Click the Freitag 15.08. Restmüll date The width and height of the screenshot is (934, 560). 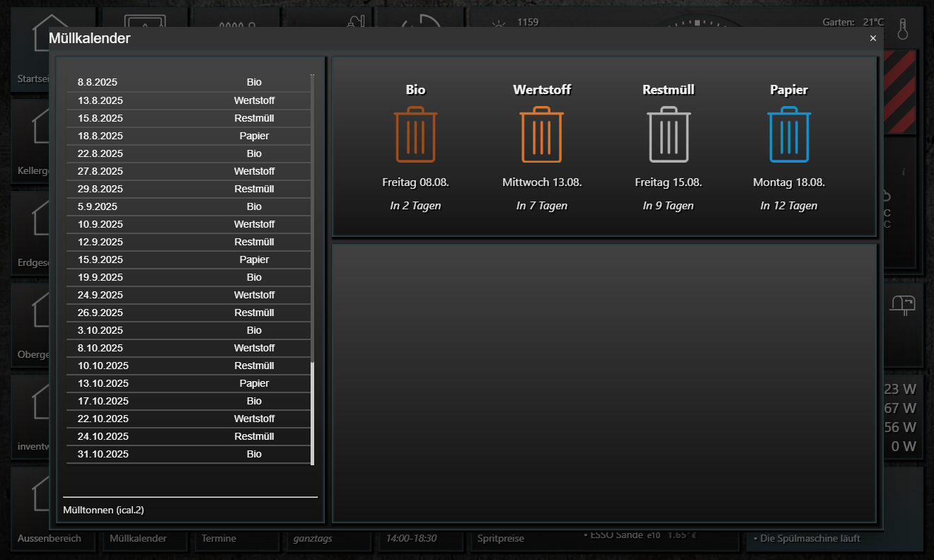pyautogui.click(x=668, y=182)
